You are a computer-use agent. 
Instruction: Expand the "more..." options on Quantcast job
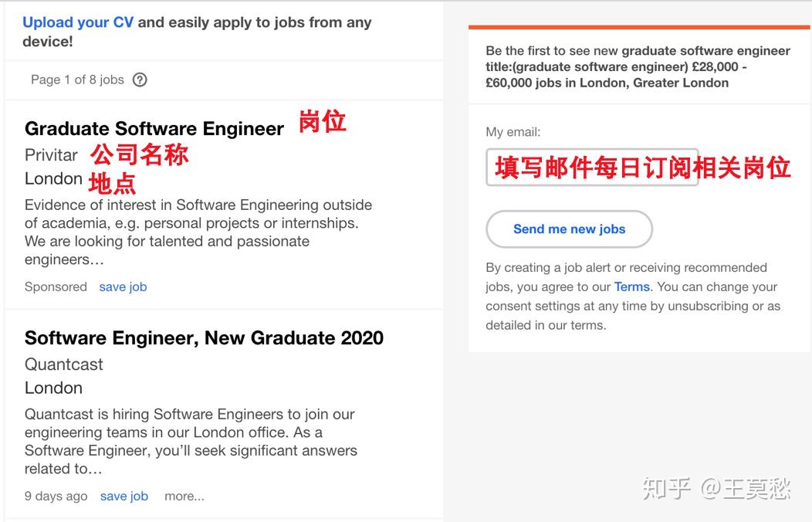click(x=184, y=497)
